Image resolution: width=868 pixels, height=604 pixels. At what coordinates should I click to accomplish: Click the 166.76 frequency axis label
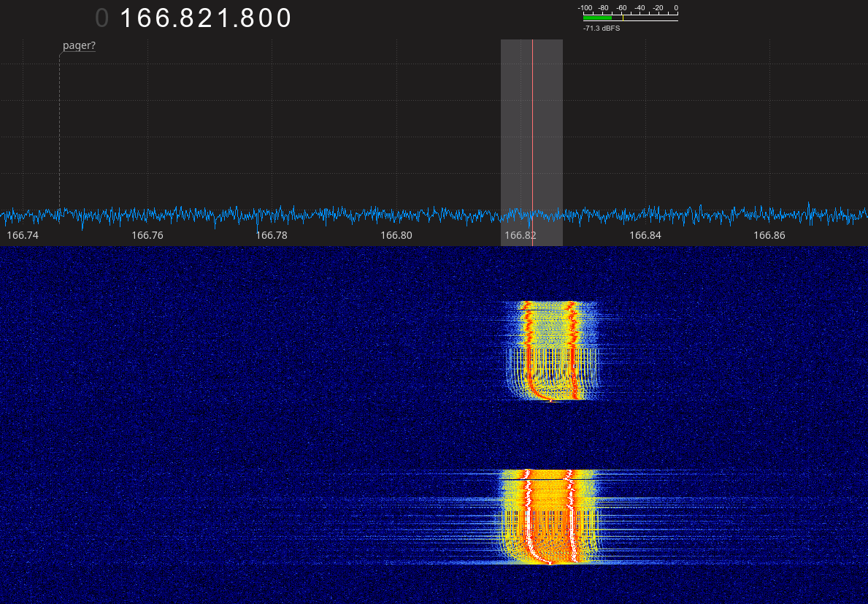point(147,235)
